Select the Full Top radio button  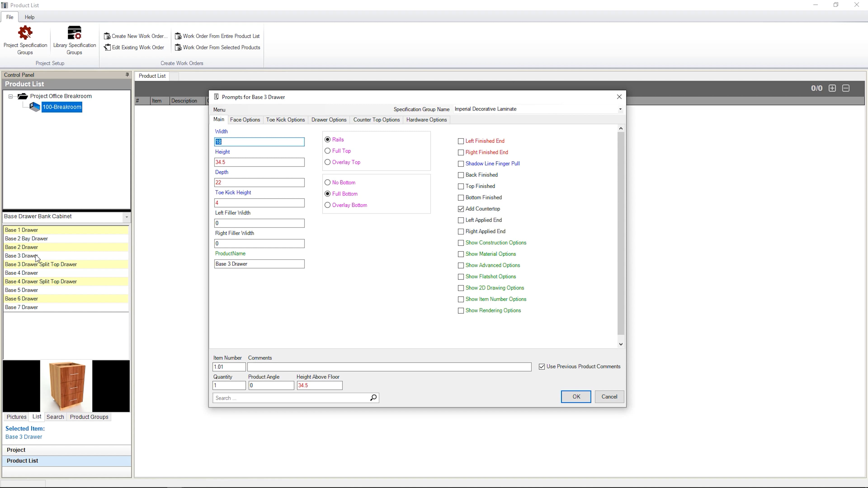click(x=327, y=151)
